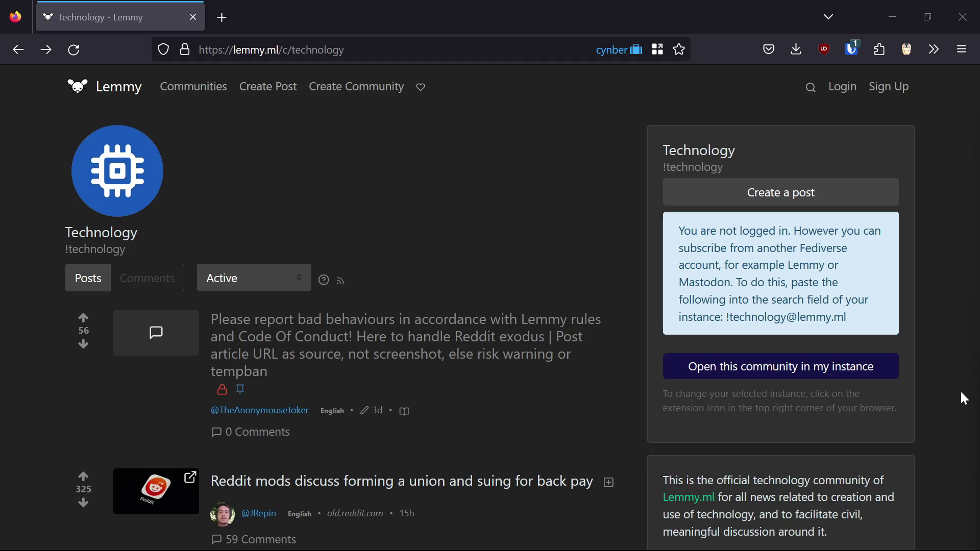This screenshot has height=551, width=980.
Task: View site security lock info
Action: pyautogui.click(x=185, y=49)
